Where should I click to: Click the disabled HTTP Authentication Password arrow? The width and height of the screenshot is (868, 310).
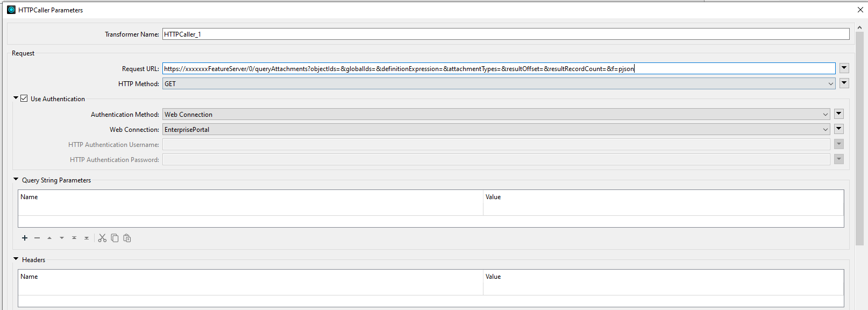coord(839,159)
